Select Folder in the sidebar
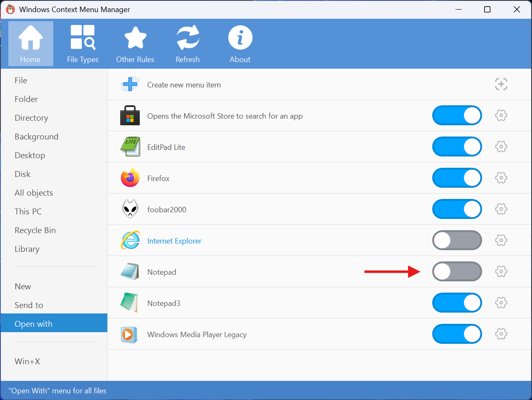This screenshot has height=400, width=532. [54, 99]
